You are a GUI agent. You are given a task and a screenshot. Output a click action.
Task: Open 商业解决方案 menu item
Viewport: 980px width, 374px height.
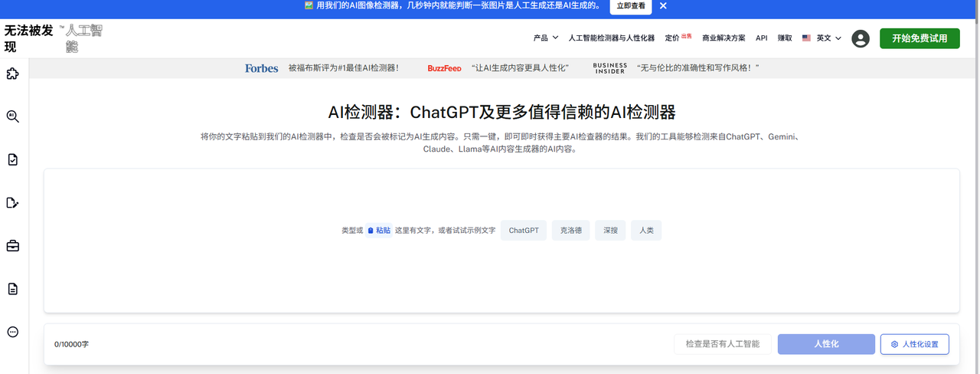coord(724,38)
